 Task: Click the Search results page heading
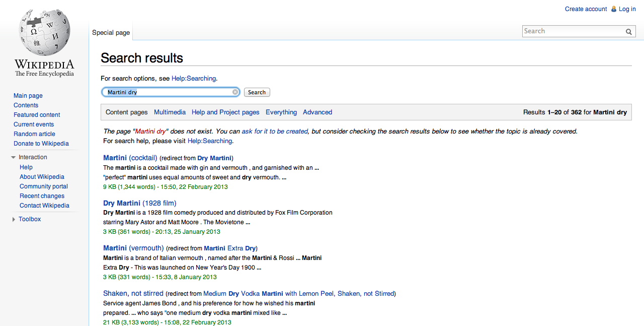click(142, 58)
